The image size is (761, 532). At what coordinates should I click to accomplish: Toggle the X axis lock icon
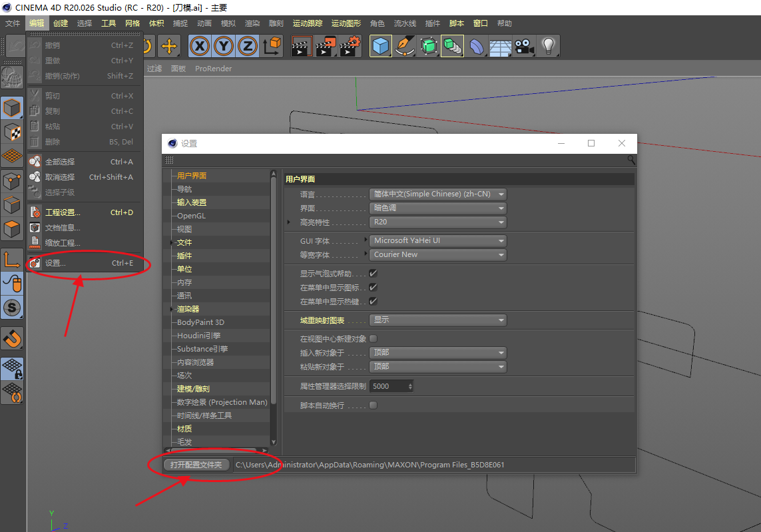[x=200, y=46]
